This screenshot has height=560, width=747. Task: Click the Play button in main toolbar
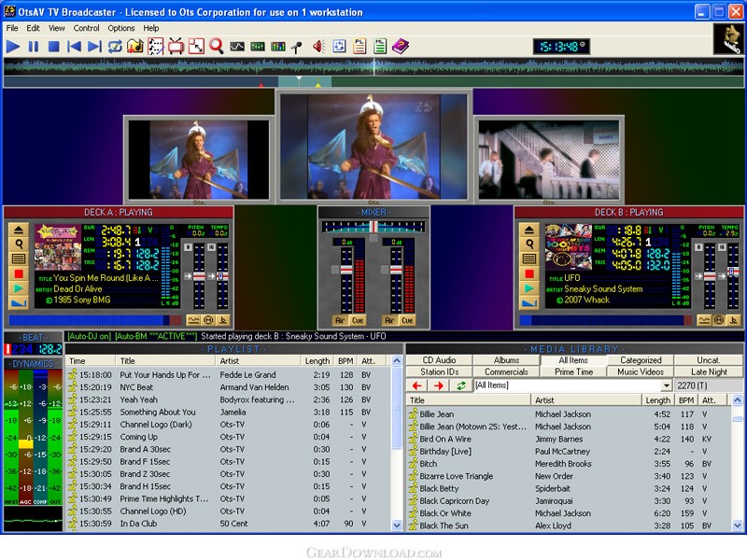(x=13, y=47)
